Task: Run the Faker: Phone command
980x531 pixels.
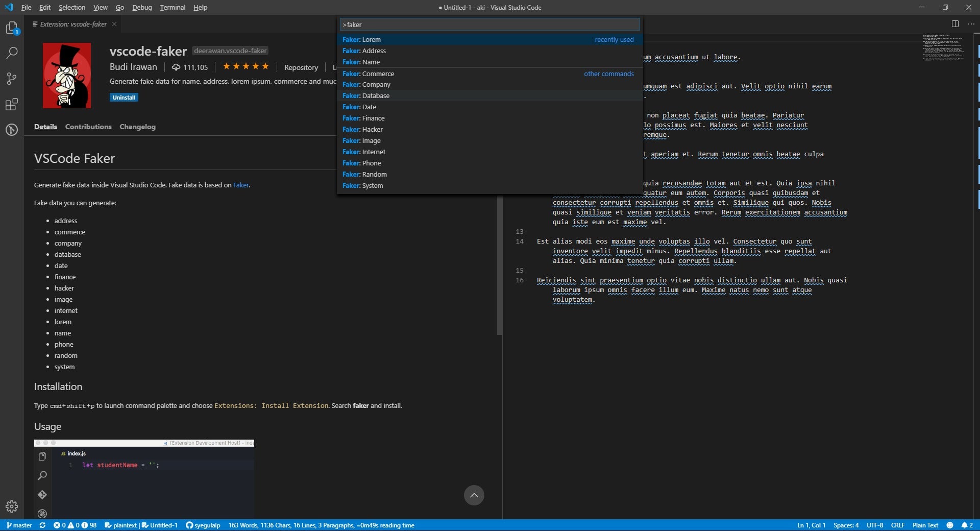Action: point(489,163)
